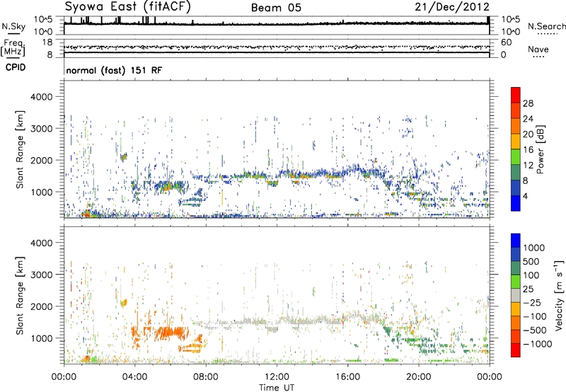Click the 'Power [dB]' color bar title
This screenshot has width=566, height=392.
pyautogui.click(x=541, y=149)
